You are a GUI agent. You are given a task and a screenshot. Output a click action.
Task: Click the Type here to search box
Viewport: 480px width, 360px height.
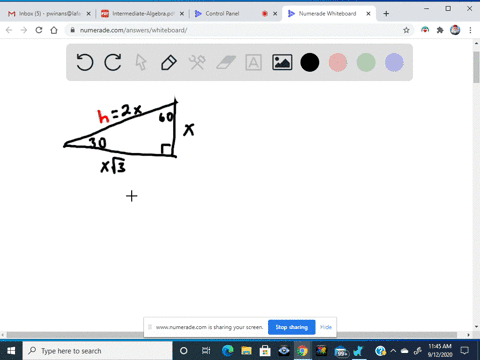[x=97, y=351]
